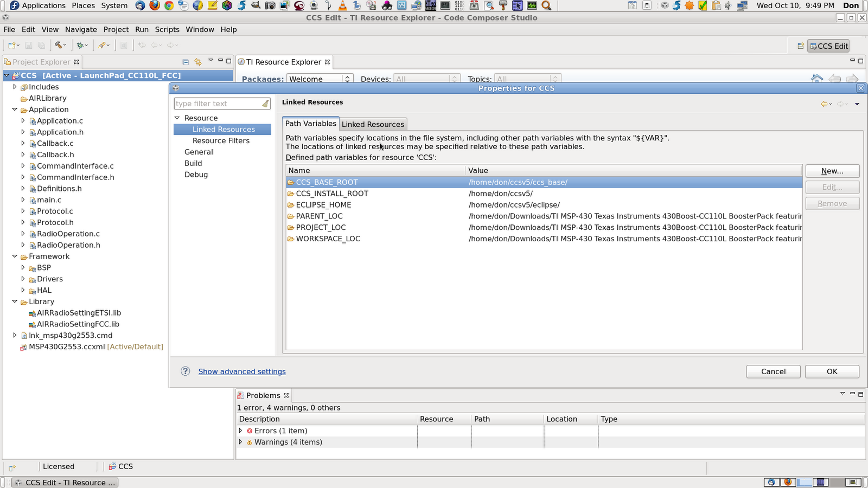Select the ECLIPSE_HOME path variable row
Screen dimensions: 868x488
pos(544,204)
